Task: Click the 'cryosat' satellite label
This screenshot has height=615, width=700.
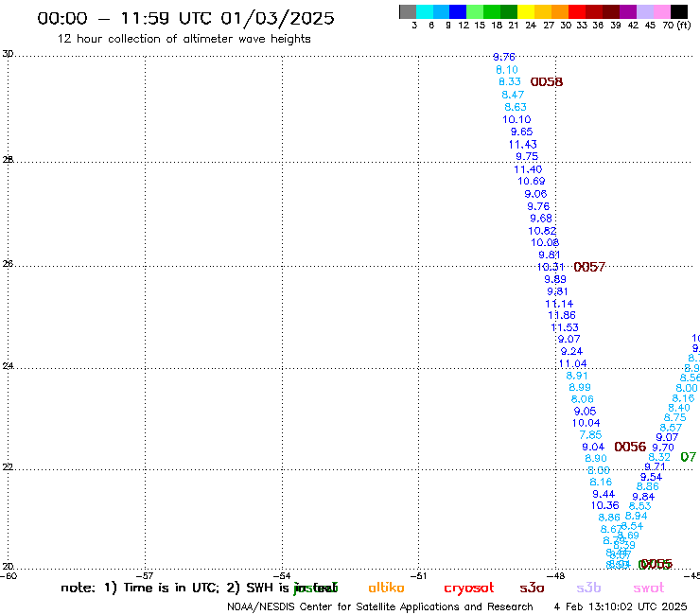Action: pyautogui.click(x=469, y=589)
